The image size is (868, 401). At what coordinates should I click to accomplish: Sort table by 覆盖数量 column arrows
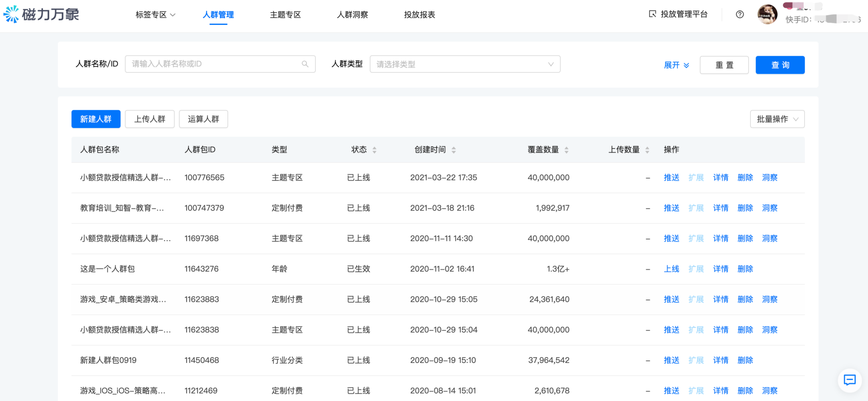click(566, 150)
